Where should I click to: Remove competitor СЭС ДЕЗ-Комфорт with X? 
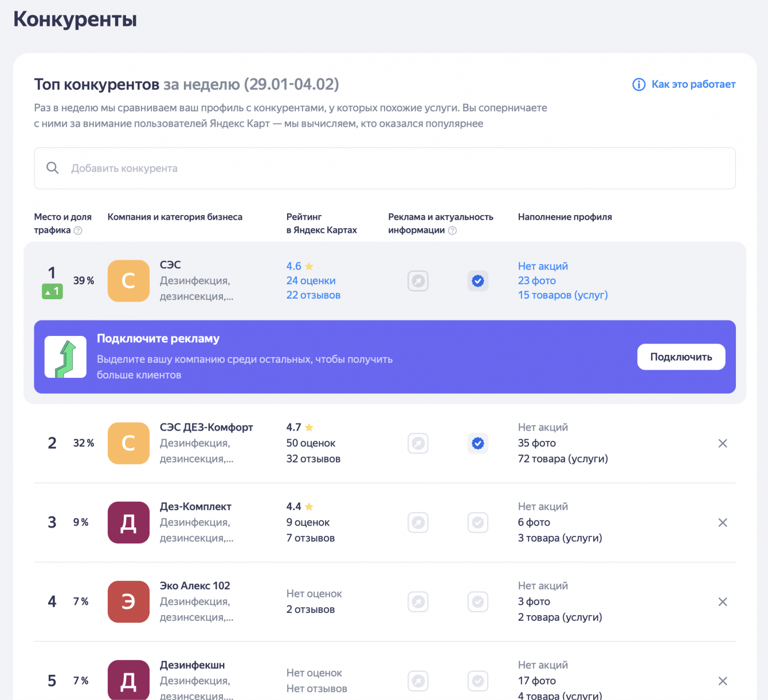pyautogui.click(x=723, y=443)
